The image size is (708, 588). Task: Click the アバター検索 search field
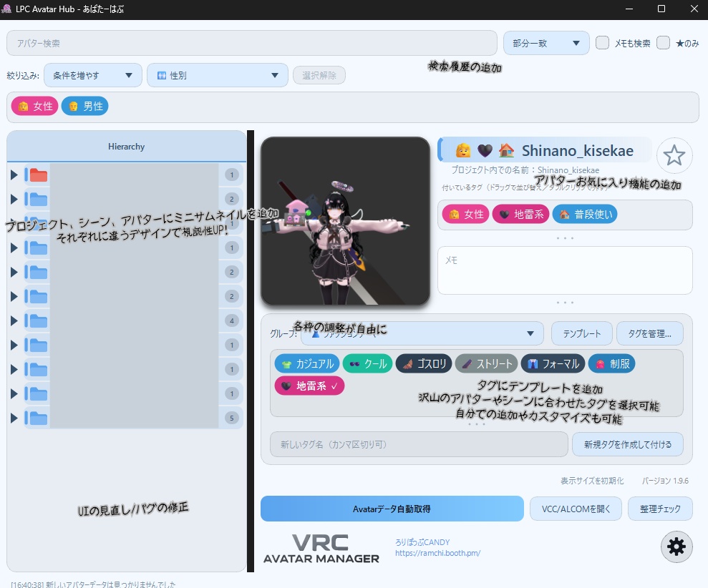point(252,43)
